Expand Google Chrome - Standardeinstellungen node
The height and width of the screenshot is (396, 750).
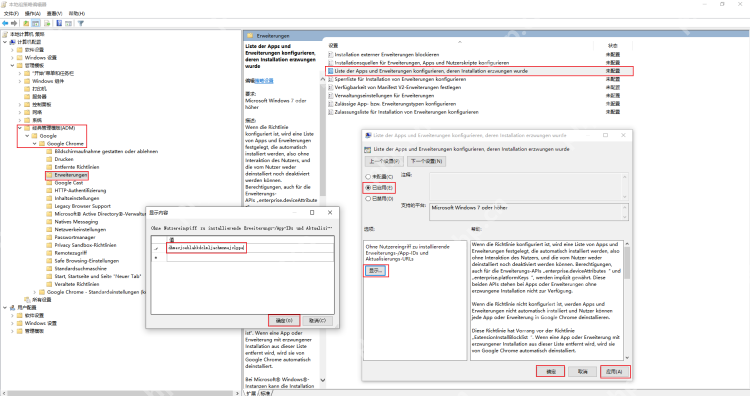34,292
